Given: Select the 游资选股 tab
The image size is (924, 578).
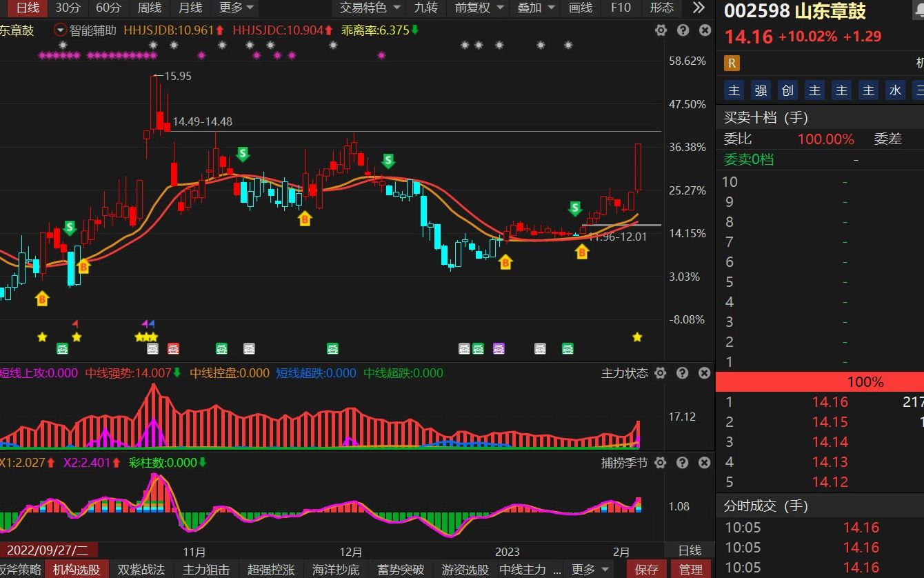Looking at the screenshot, I should [465, 570].
